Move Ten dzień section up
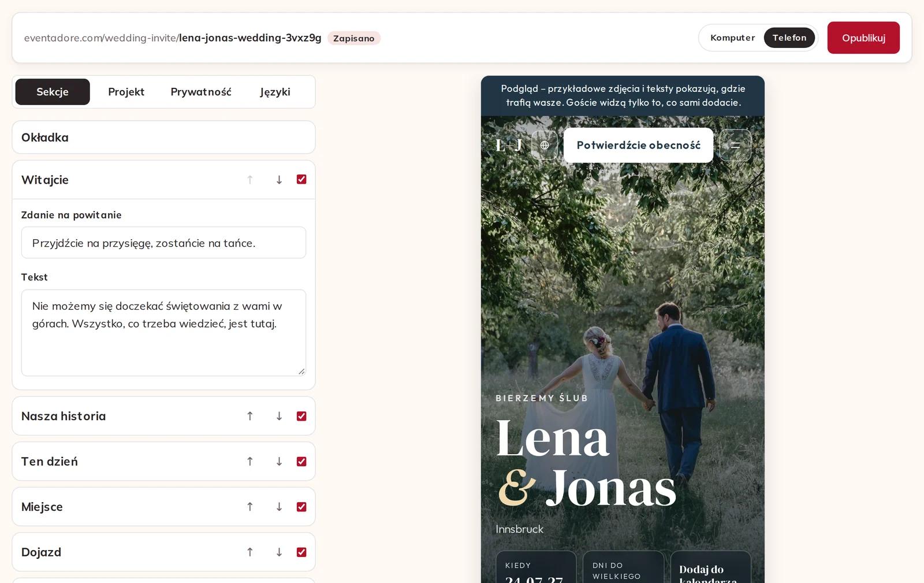This screenshot has height=583, width=924. 250,461
